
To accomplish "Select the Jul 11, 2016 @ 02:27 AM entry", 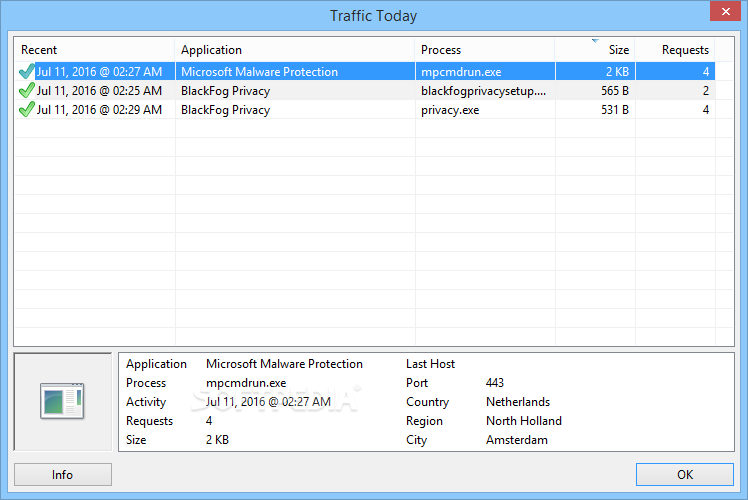I will coord(99,72).
